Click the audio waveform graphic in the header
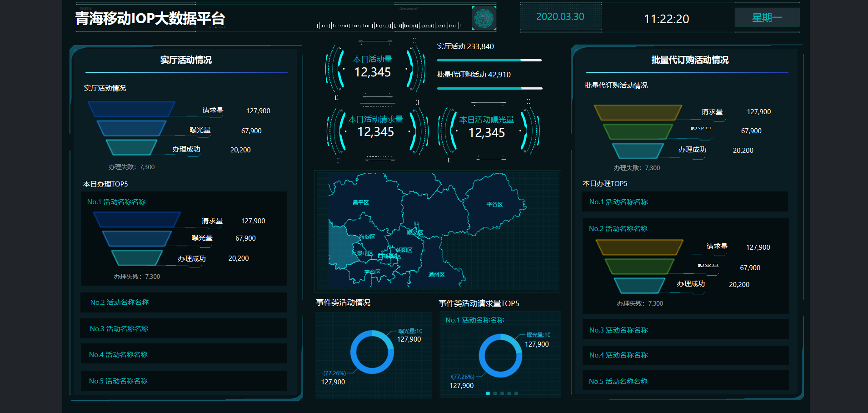868x413 pixels. 389,25
